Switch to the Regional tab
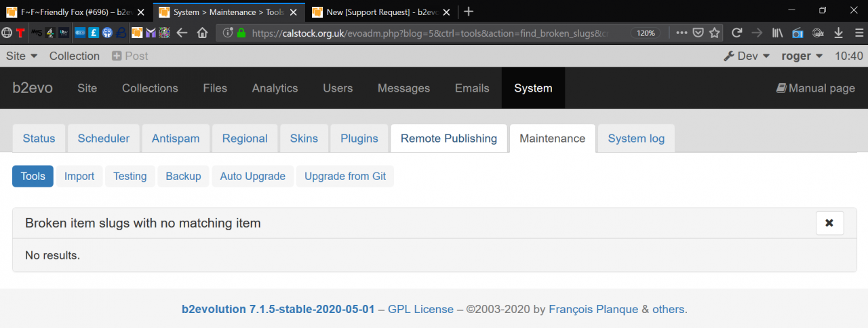 [x=245, y=138]
